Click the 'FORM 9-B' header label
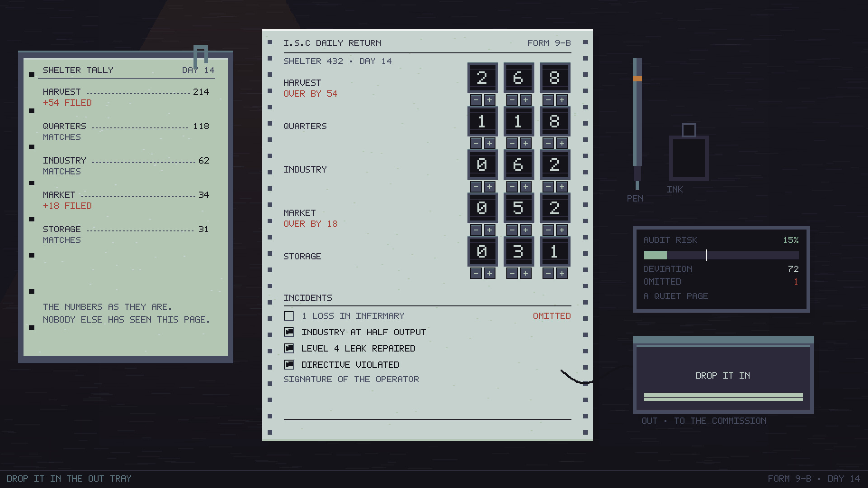Screen dimensions: 868x488 point(549,43)
